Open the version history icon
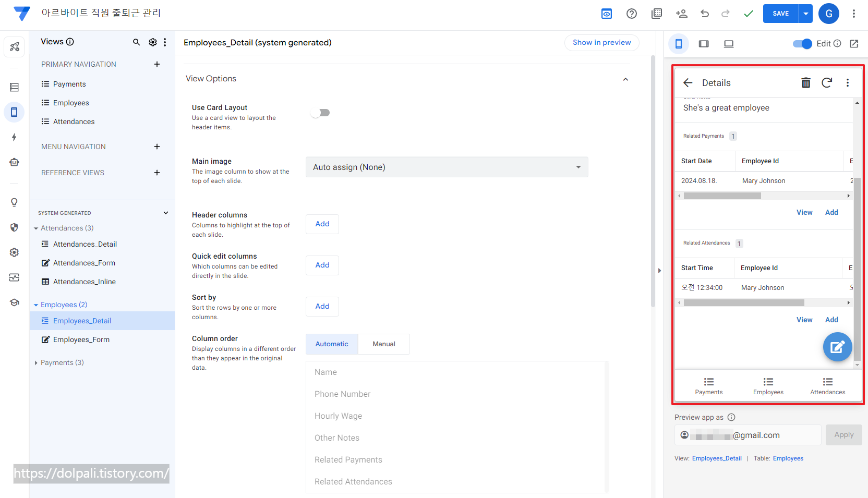Screen dimensions: 868x498 657,14
